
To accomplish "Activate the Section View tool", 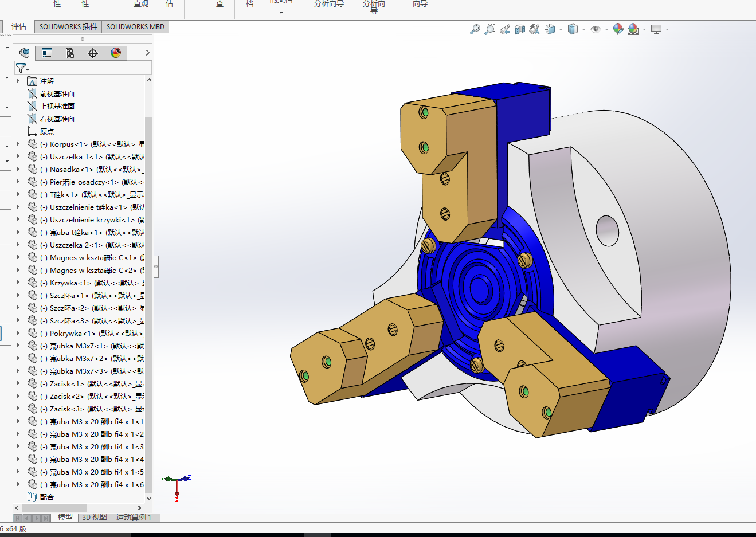I will point(520,29).
